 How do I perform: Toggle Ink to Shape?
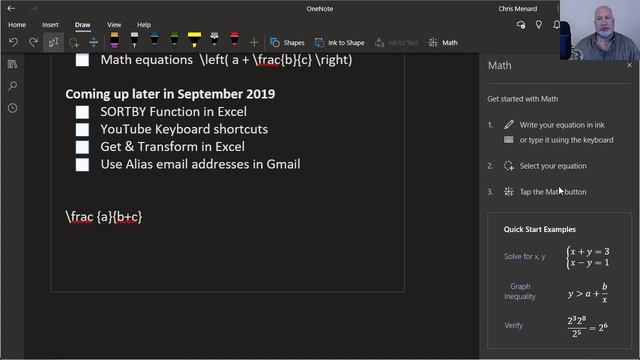click(340, 42)
